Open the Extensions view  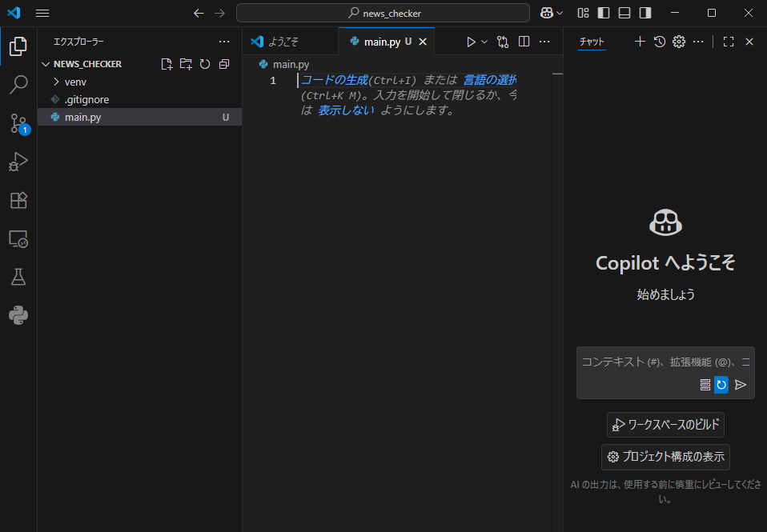pyautogui.click(x=18, y=200)
